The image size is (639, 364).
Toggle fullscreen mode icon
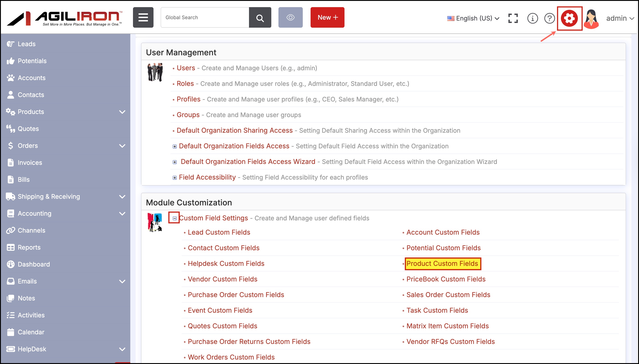tap(513, 18)
